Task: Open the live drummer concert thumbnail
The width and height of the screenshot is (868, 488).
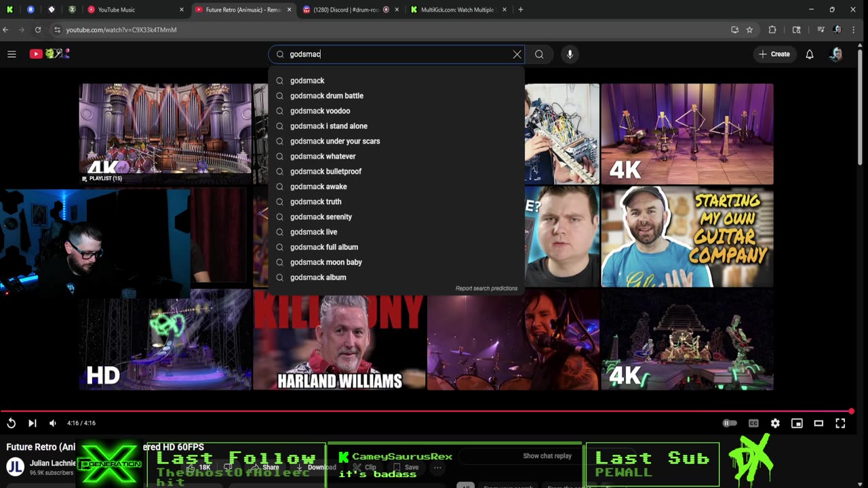Action: click(x=513, y=340)
